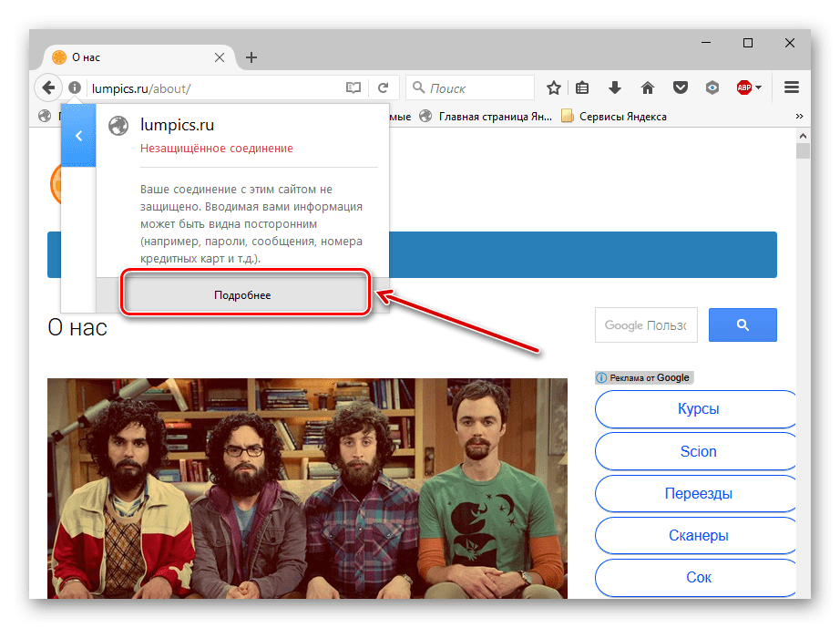
Task: Open the 'Курсы' ad link
Action: click(x=696, y=409)
